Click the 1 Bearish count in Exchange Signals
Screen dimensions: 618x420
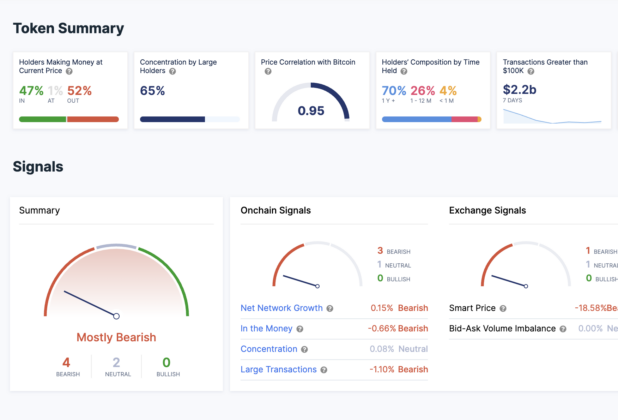[588, 251]
